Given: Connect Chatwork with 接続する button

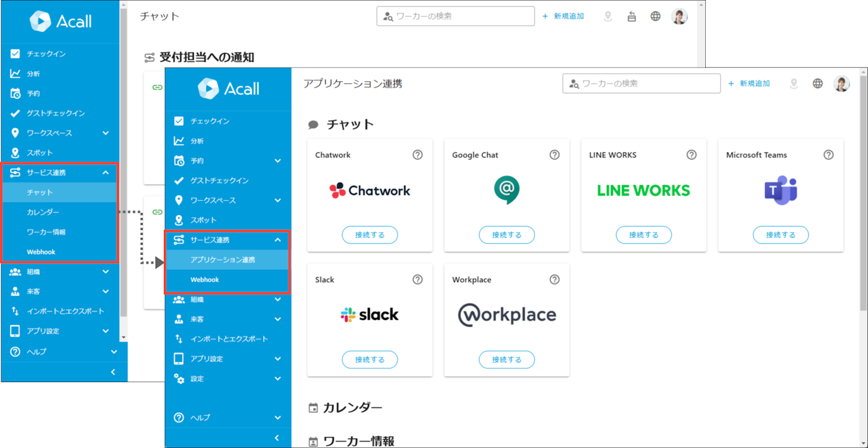Looking at the screenshot, I should [x=370, y=235].
